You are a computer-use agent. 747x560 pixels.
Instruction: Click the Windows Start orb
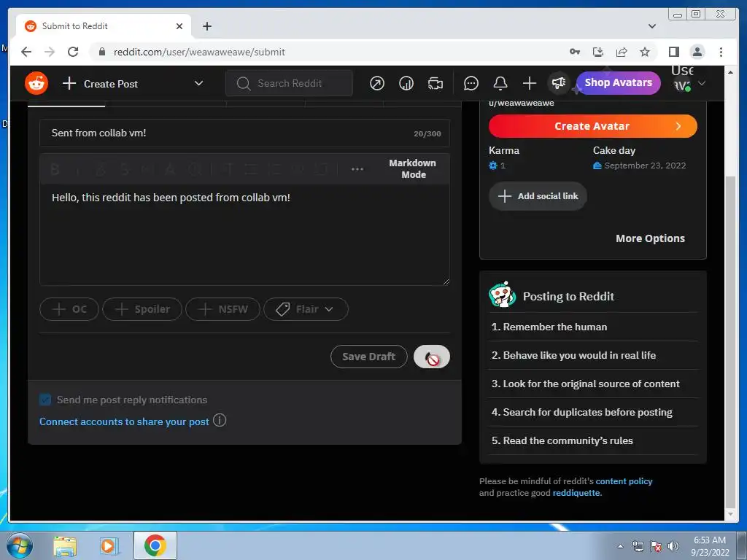pos(19,545)
